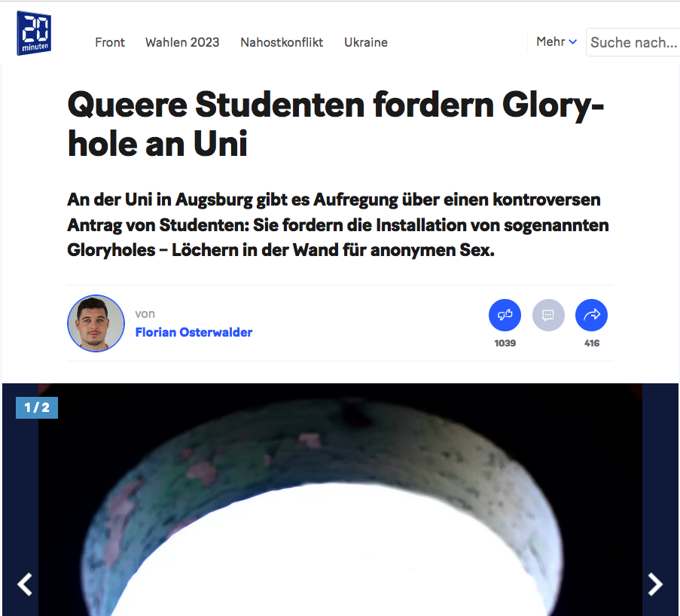Click the share arrow icon
This screenshot has width=680, height=616.
tap(592, 315)
